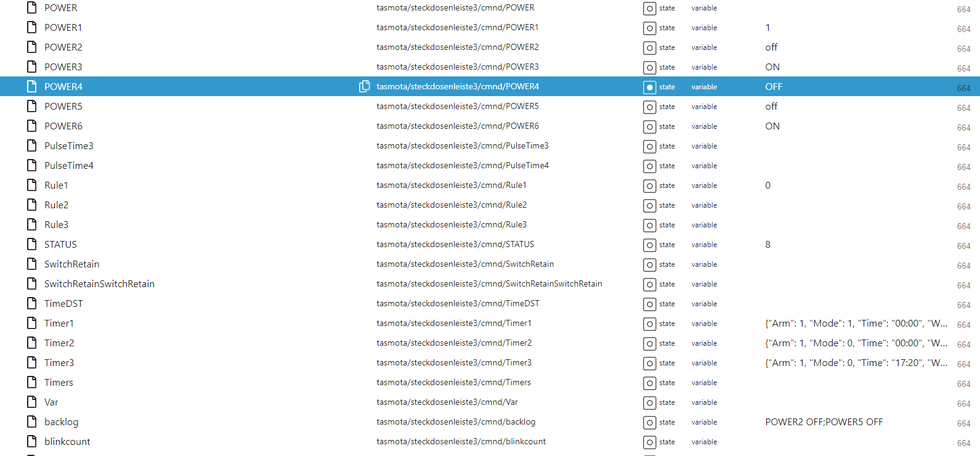Click the ID path ending in cmnd/POWER6
Screen dimensions: 980x456
[x=458, y=126]
